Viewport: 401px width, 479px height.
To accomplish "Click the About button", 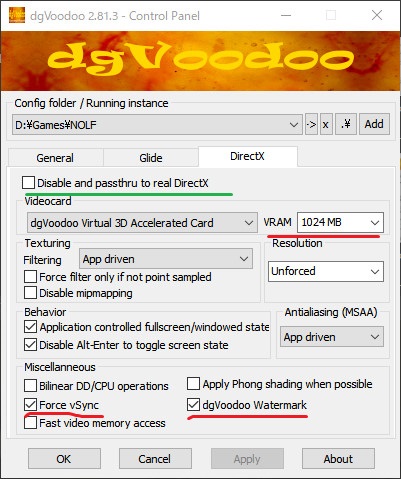I will (338, 459).
